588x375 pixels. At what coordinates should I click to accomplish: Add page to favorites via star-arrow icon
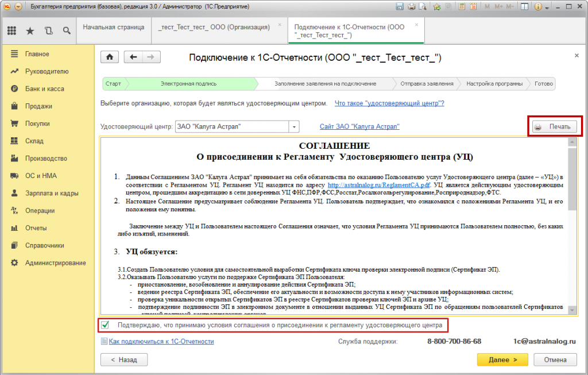[437, 6]
